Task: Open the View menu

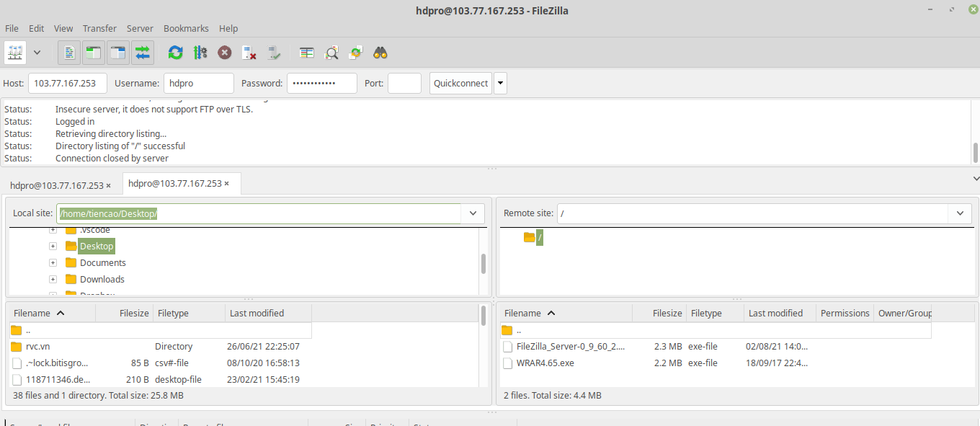Action: [63, 28]
